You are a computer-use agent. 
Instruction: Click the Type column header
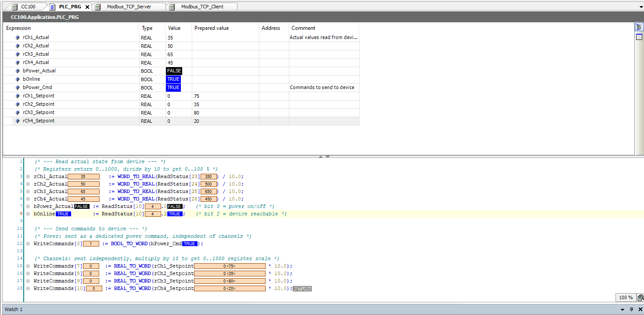tap(152, 28)
